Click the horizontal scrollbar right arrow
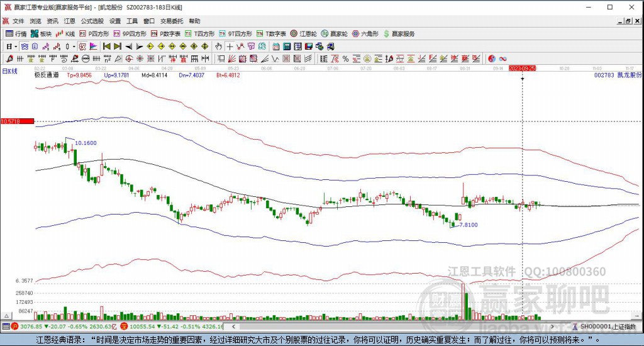The height and width of the screenshot is (346, 644). click(x=552, y=326)
